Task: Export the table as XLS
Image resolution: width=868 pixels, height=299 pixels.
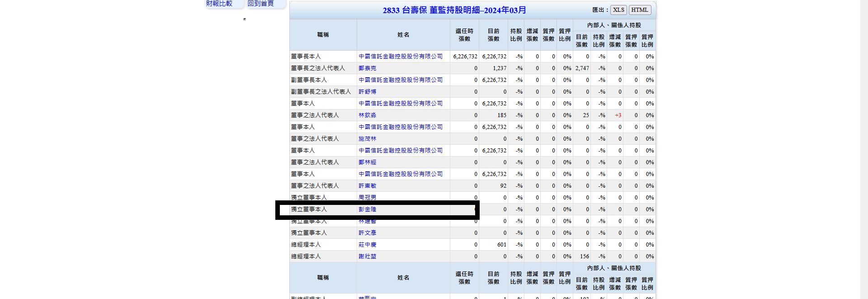Action: [x=618, y=10]
